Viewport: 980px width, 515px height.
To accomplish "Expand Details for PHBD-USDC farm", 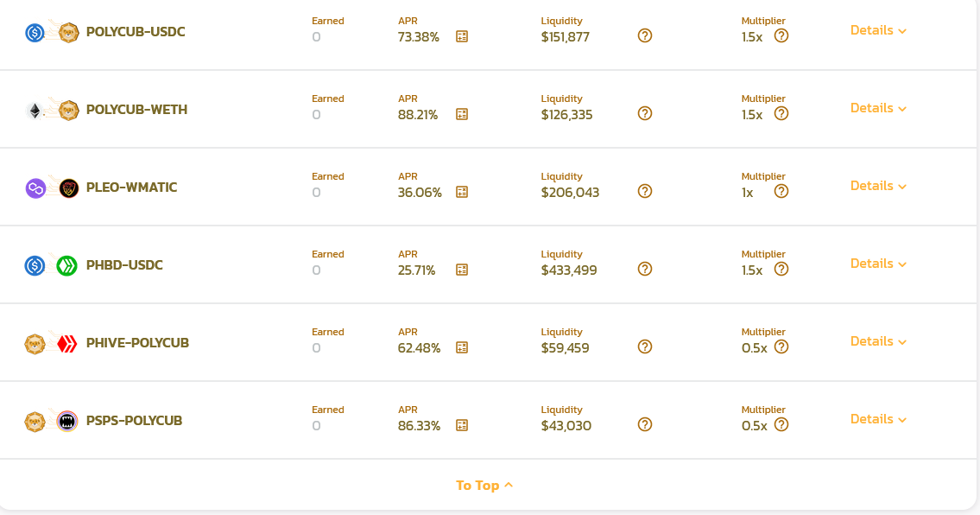I will (x=878, y=264).
